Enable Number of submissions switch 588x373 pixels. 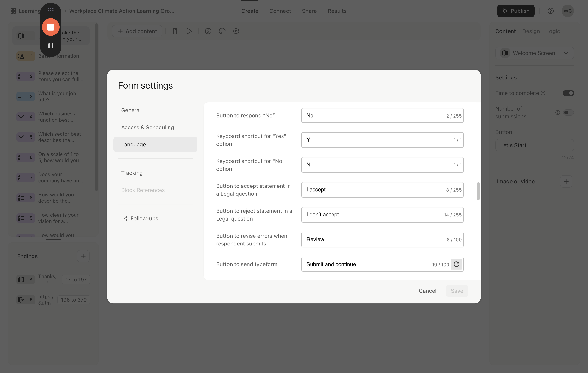(x=568, y=113)
